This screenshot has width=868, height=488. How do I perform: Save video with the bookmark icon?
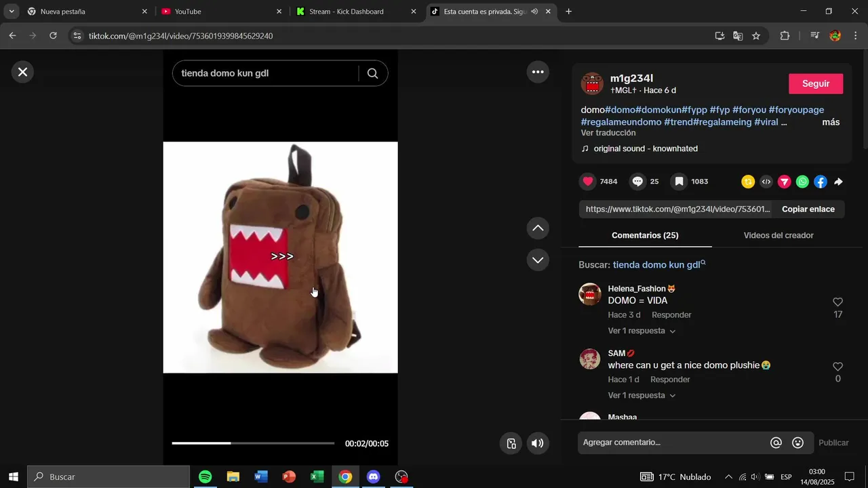pos(679,182)
